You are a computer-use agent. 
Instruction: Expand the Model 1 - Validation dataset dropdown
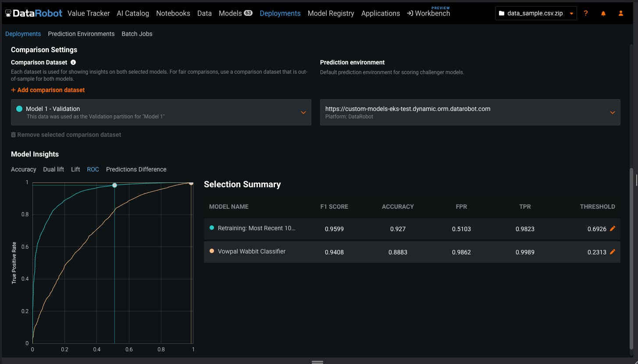click(303, 112)
